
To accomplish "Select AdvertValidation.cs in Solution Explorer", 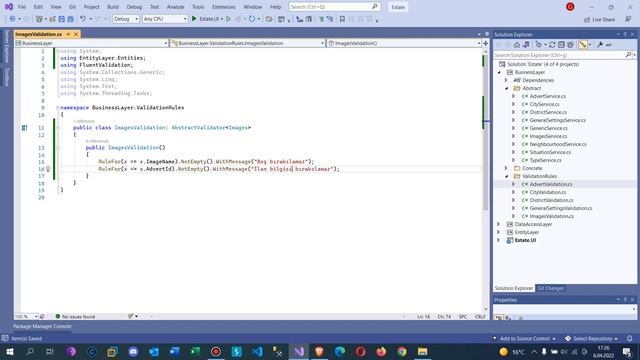I will pos(551,184).
